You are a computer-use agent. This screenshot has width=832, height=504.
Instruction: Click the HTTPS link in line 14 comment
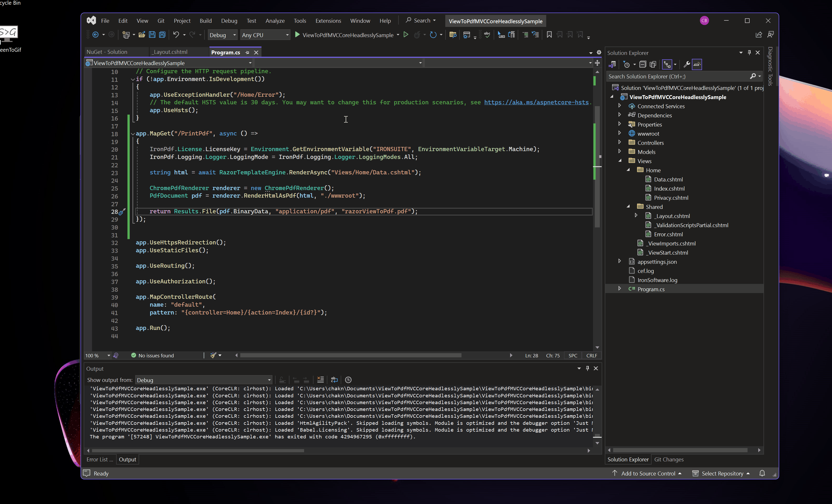[x=535, y=102]
